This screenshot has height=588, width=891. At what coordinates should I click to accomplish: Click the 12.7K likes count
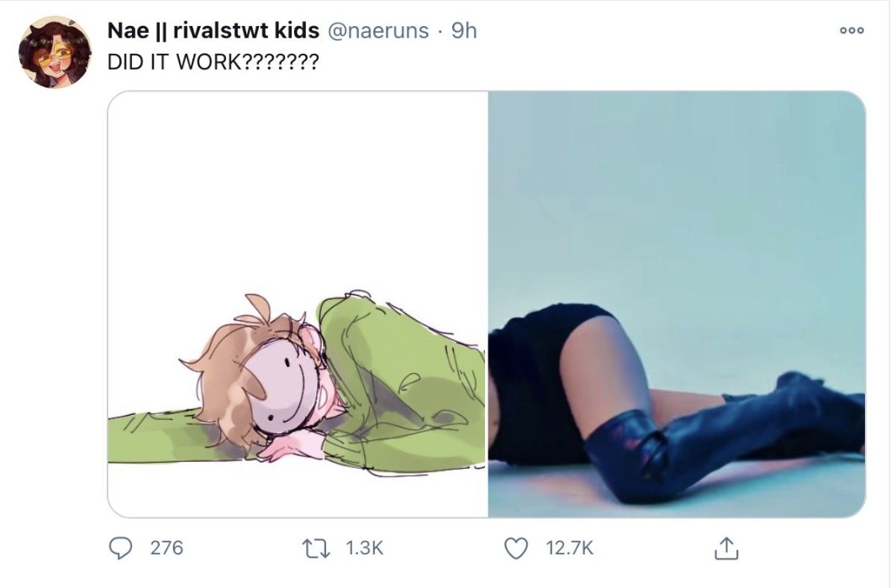tap(569, 548)
